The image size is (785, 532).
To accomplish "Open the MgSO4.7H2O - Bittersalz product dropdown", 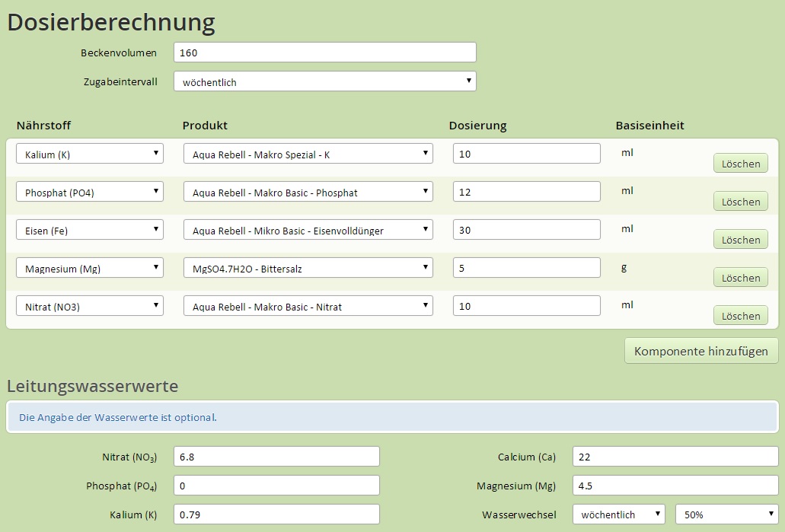I will tap(308, 268).
